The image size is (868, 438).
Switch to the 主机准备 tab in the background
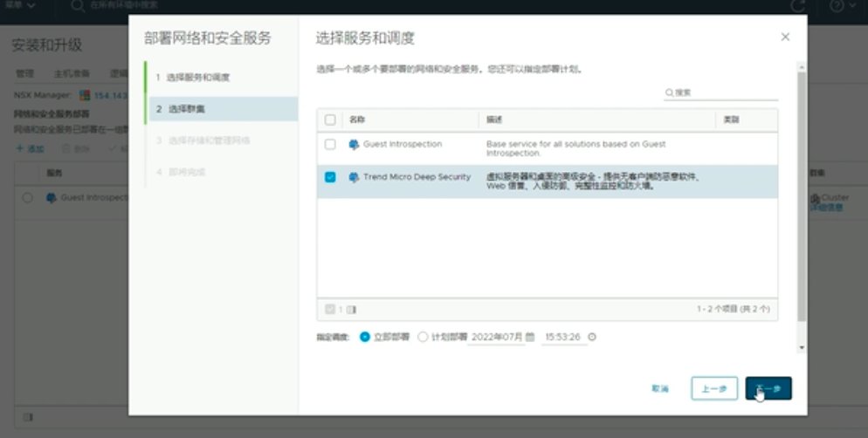pos(72,73)
